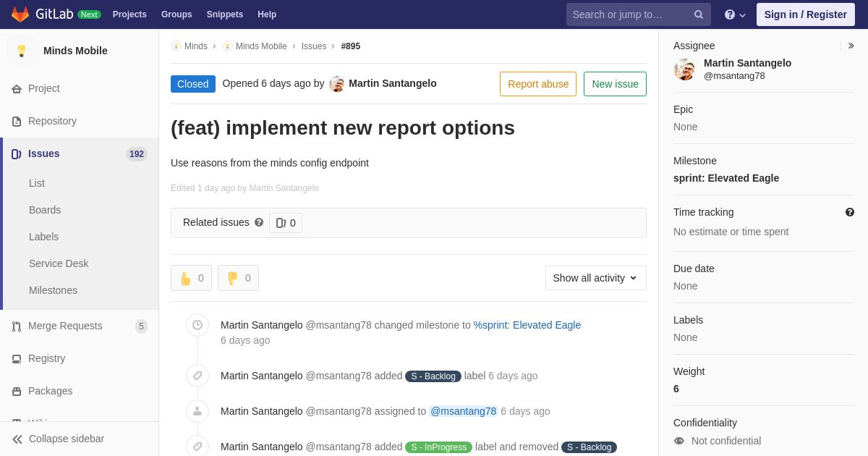Click the Merge Requests count badge 5
Screen dimensions: 868x456
[x=141, y=326]
